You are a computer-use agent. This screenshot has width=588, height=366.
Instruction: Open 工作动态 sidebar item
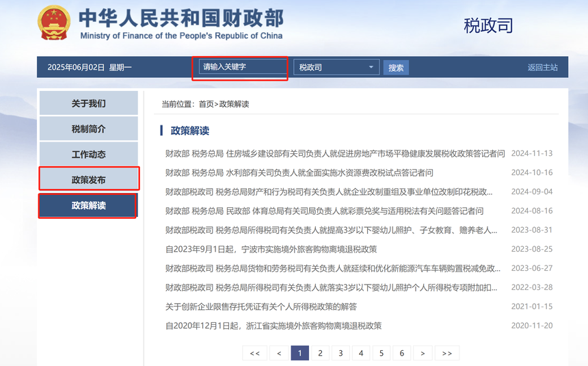[x=89, y=155]
